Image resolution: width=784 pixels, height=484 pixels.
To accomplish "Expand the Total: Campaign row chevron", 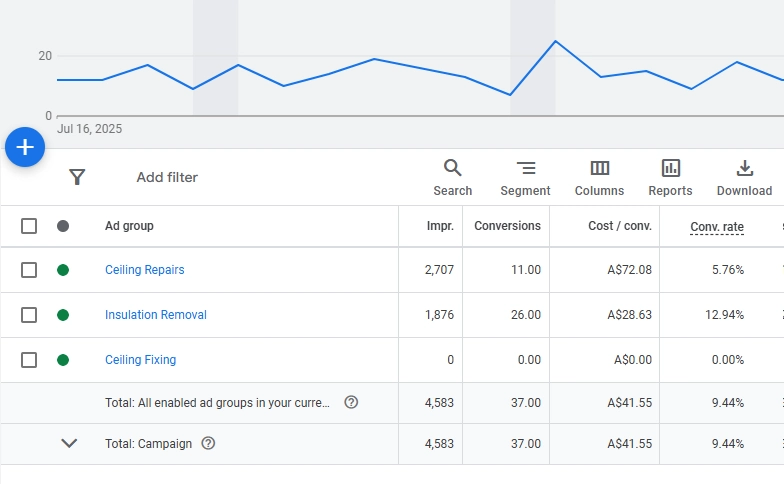I will (69, 443).
